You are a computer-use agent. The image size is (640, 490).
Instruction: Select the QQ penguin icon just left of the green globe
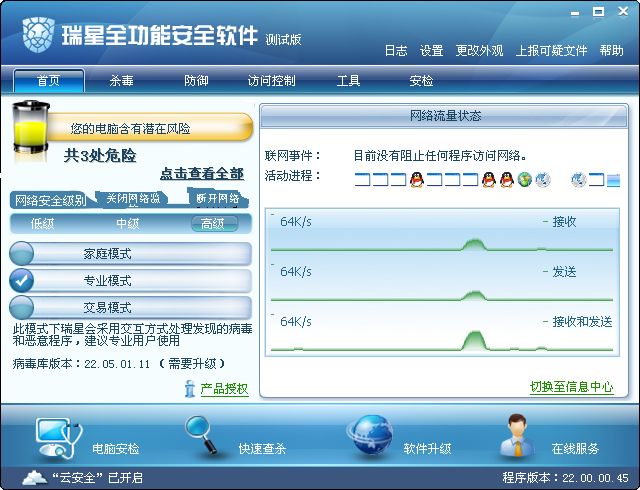tap(507, 179)
